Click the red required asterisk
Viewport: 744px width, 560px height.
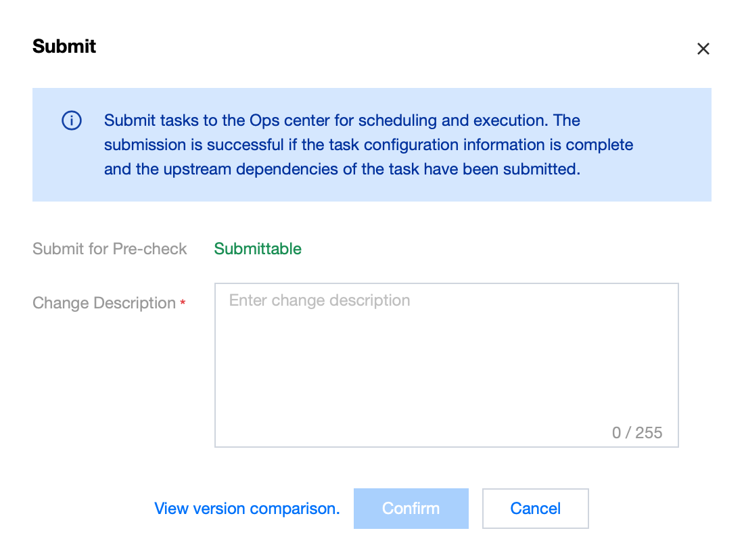[183, 304]
